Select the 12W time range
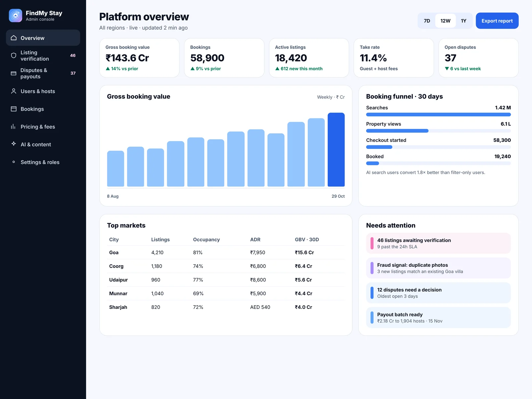This screenshot has width=532, height=399. point(445,21)
